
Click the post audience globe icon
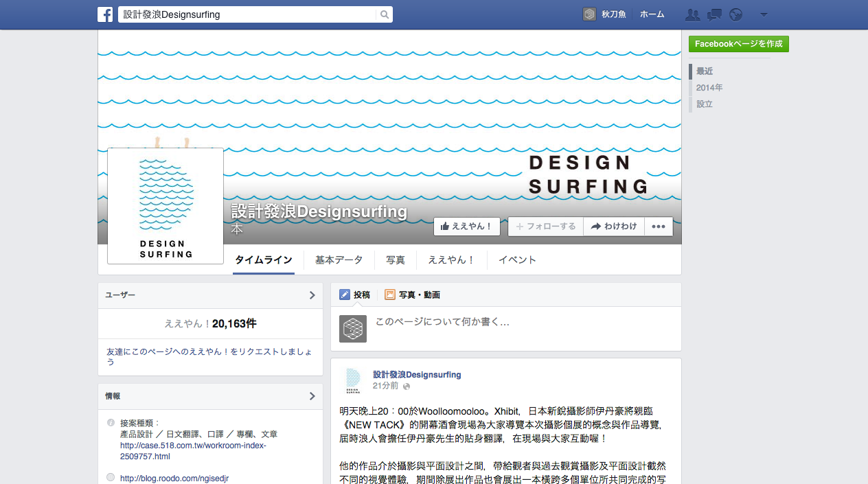click(x=407, y=387)
